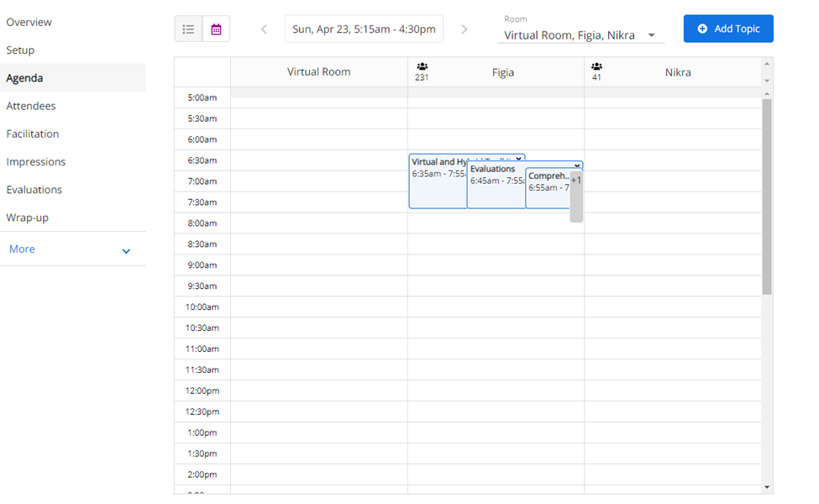Screen dimensions: 819x504
Task: Switch to calendar view icon
Action: pos(216,29)
